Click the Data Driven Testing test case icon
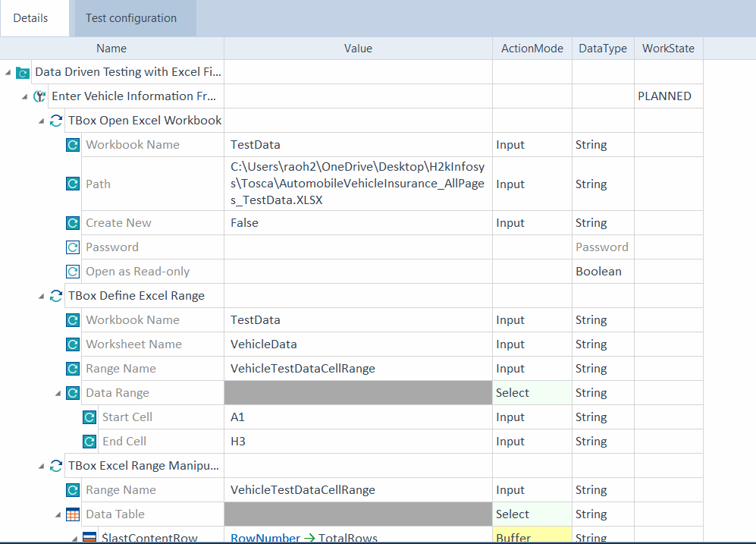The width and height of the screenshot is (756, 544). click(23, 73)
